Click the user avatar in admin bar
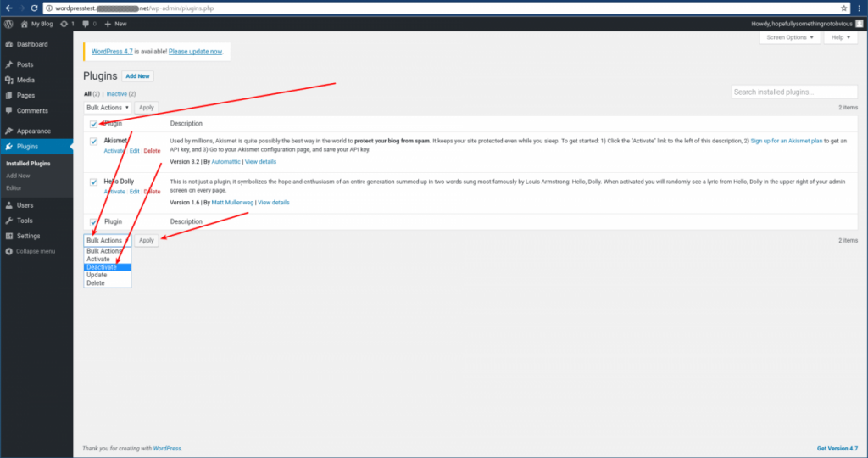 click(860, 24)
